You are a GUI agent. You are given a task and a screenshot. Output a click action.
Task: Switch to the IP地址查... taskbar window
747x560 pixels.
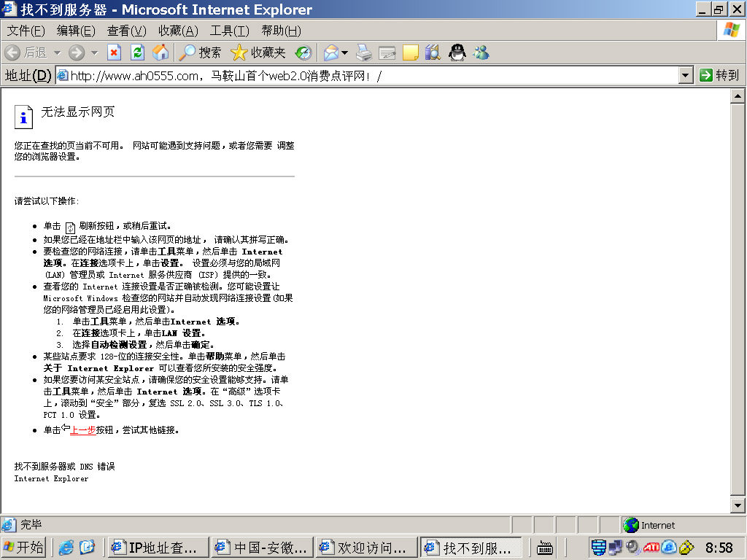click(158, 548)
